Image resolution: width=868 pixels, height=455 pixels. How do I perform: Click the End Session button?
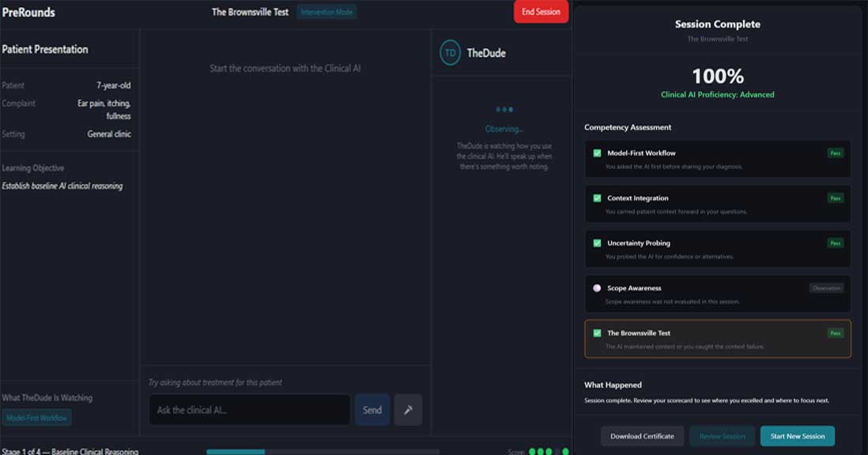point(541,12)
